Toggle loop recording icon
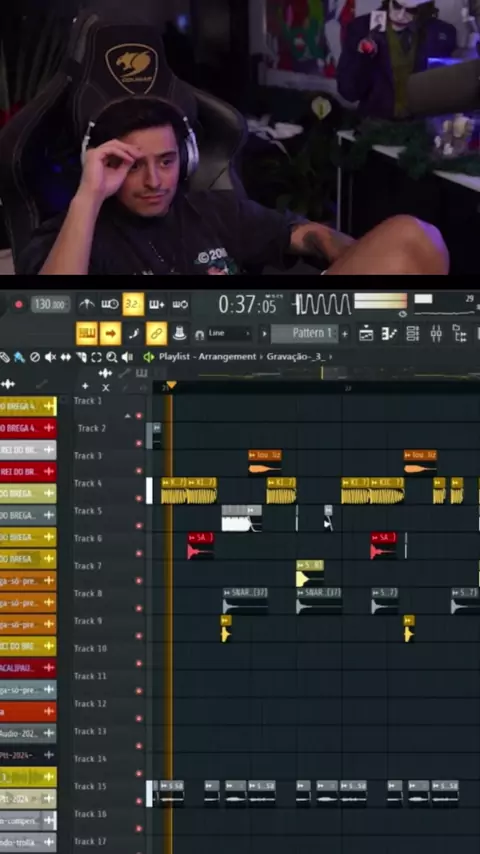 pos(180,304)
